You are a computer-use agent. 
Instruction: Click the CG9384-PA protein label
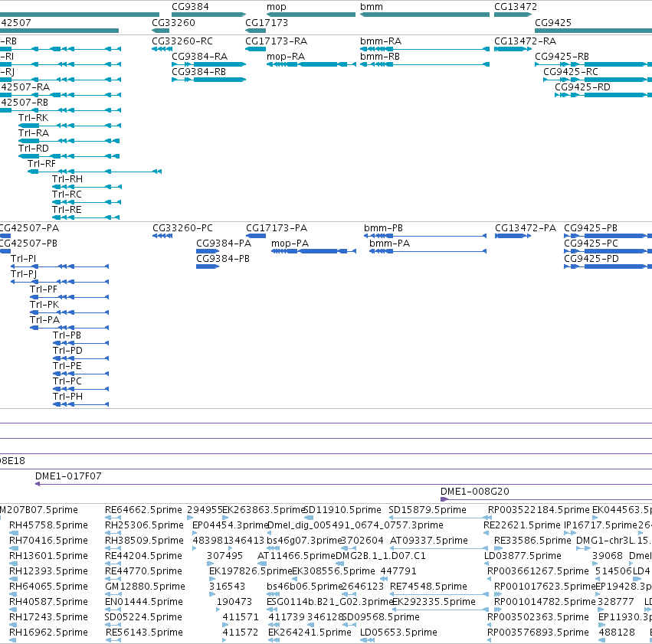click(x=224, y=244)
